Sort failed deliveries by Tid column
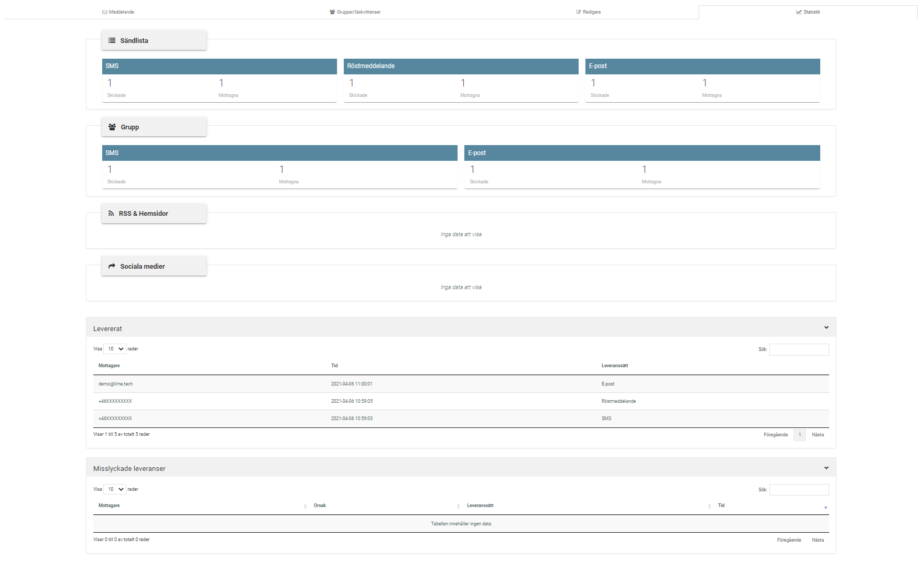The width and height of the screenshot is (924, 561). coord(721,505)
